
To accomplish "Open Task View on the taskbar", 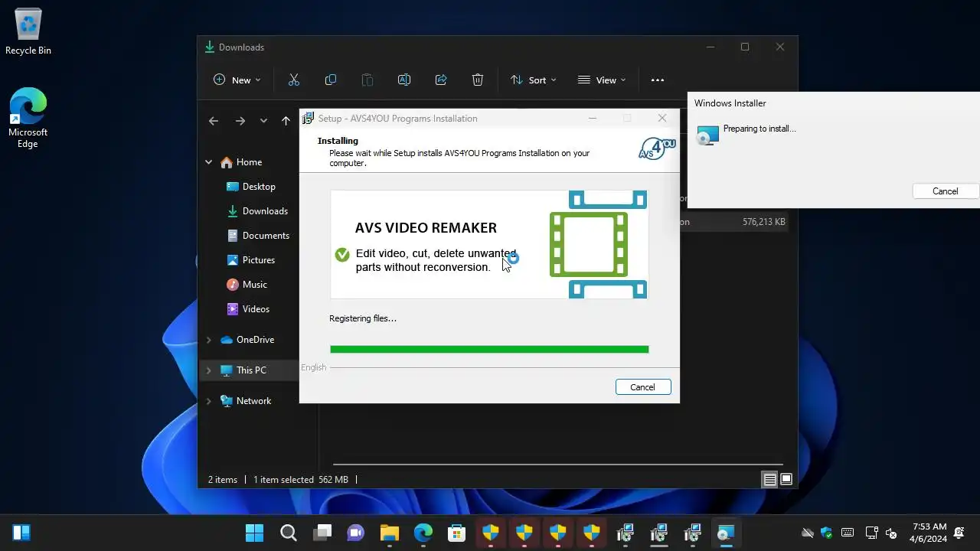I will pos(322,533).
